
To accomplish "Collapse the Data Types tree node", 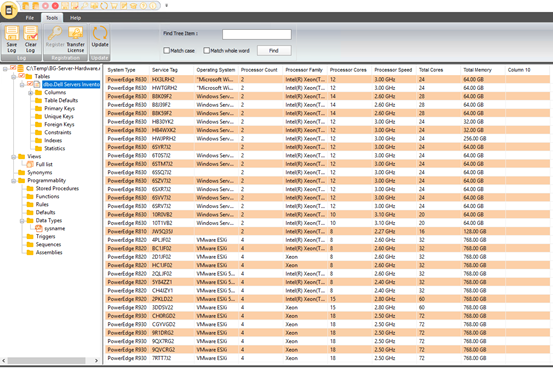I will (x=22, y=221).
